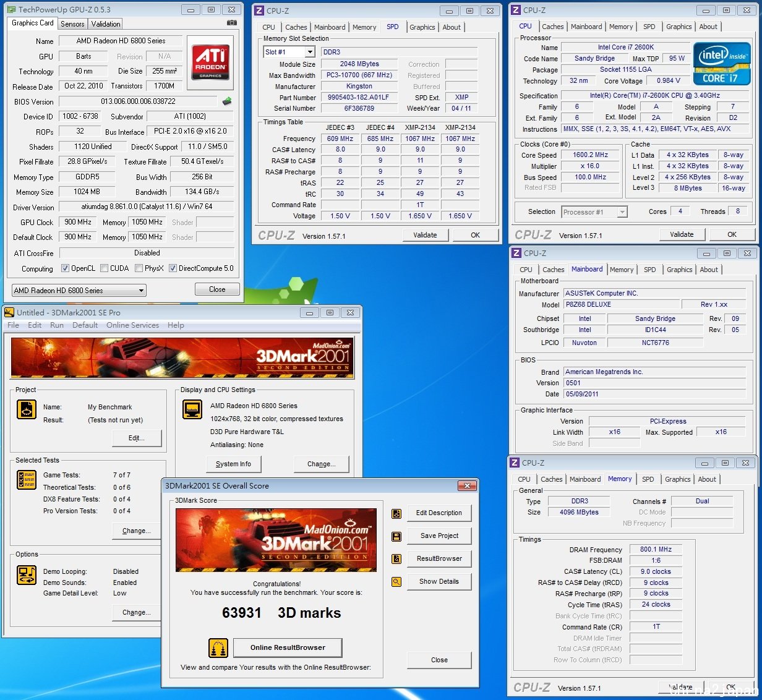Screen dimensions: 762x700
Task: Open the Caches tab in SPD CPU-Z window
Action: 296,27
